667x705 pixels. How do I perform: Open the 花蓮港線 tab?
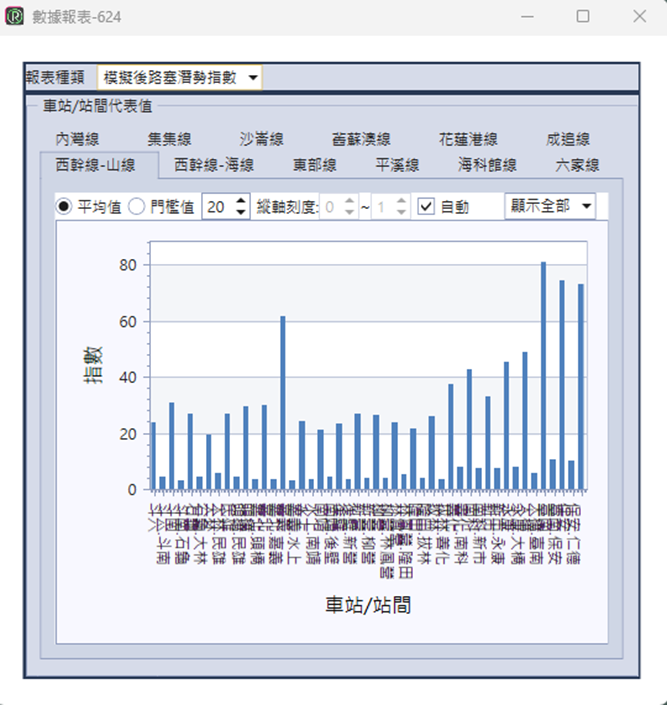[468, 139]
